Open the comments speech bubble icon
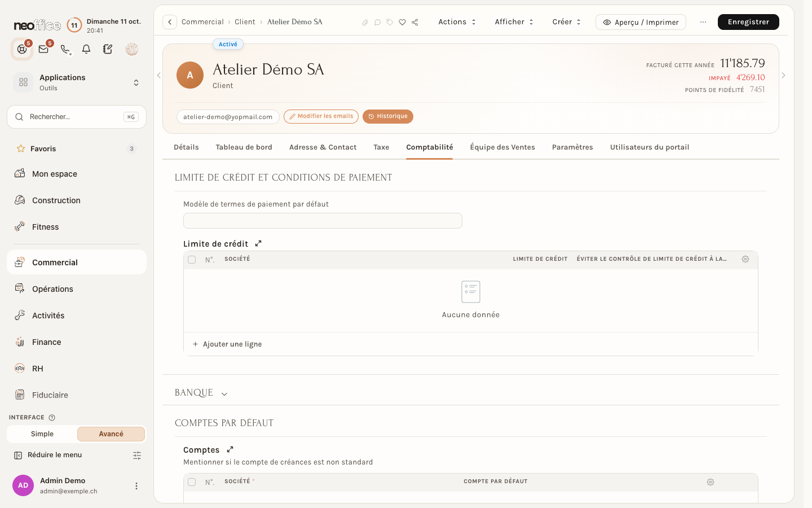The width and height of the screenshot is (812, 508). coord(377,23)
